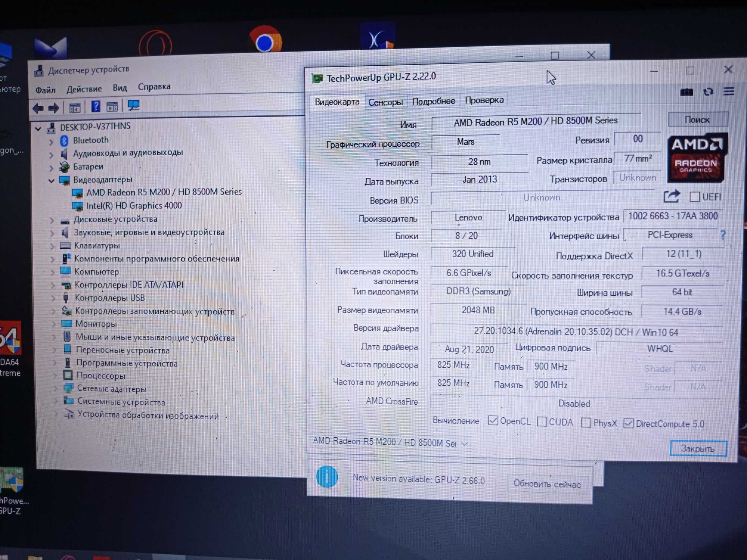Expand the Bluetooth node

[51, 142]
